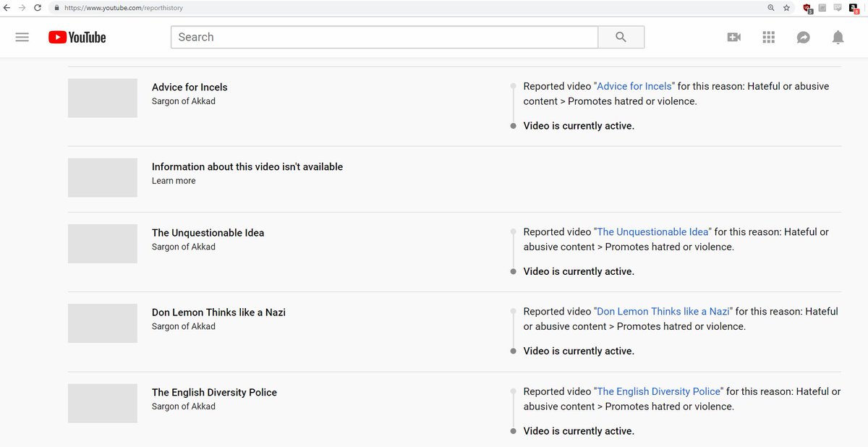Open the gray square extension icon next to shield
868x447 pixels.
[x=822, y=8]
